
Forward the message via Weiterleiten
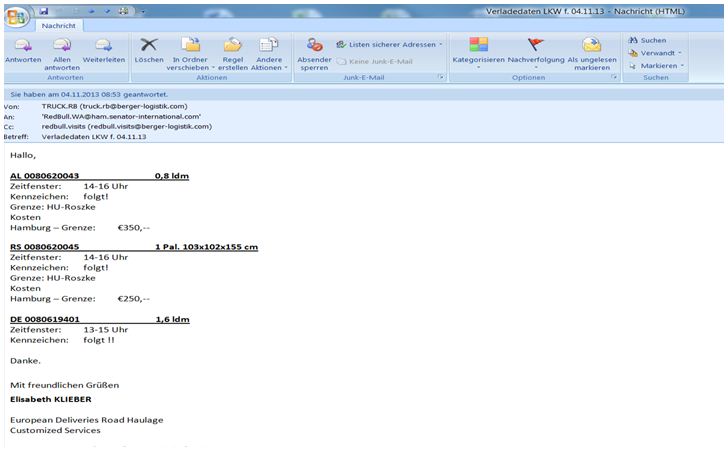[104, 51]
